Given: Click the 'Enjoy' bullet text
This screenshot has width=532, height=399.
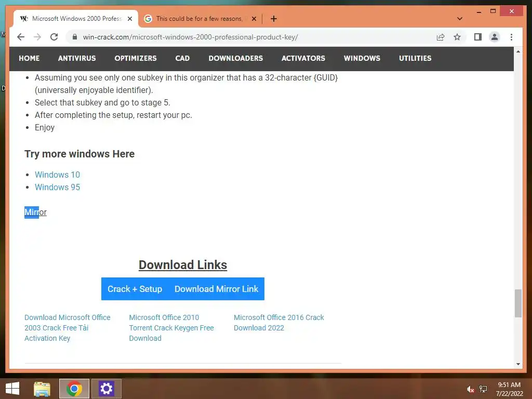Looking at the screenshot, I should pyautogui.click(x=45, y=128).
